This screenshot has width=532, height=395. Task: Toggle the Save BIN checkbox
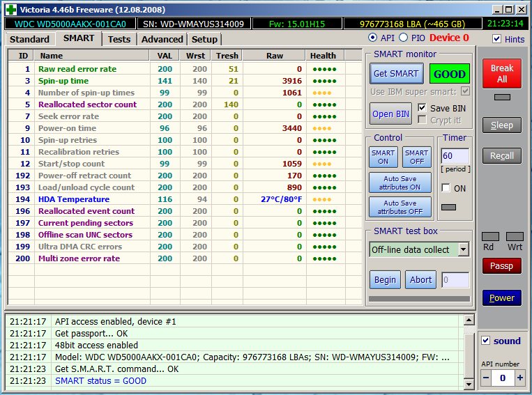coord(422,108)
